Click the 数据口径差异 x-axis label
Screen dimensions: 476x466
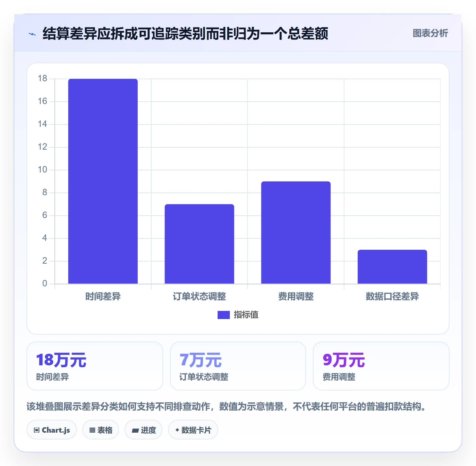coord(392,297)
